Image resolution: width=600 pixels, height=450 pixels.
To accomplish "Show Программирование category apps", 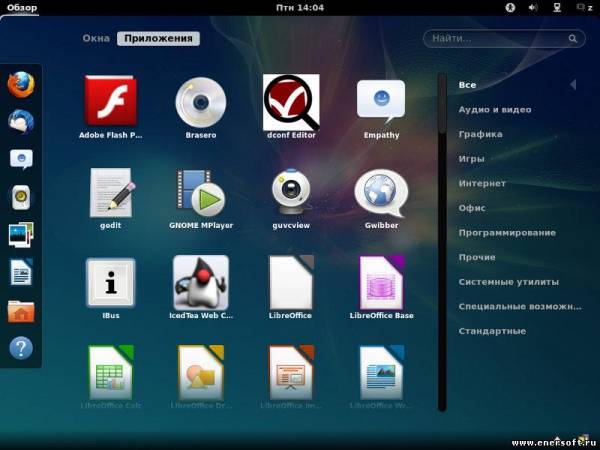I will (507, 233).
